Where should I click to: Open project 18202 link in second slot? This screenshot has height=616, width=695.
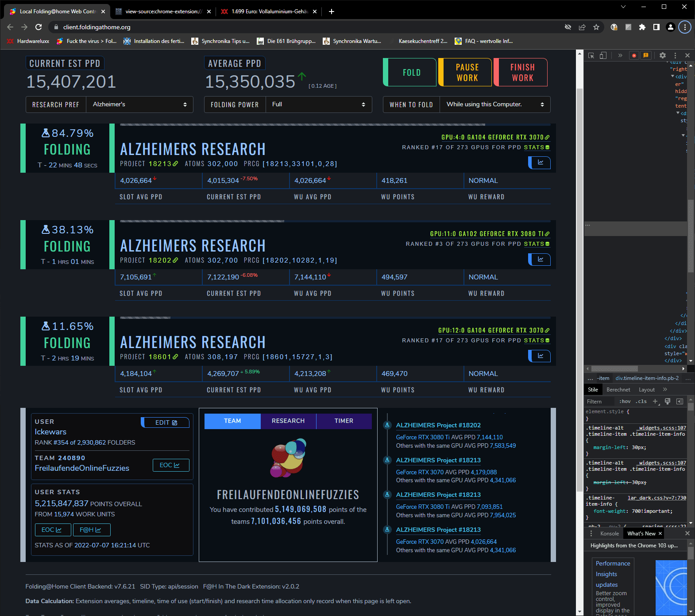[x=163, y=260]
